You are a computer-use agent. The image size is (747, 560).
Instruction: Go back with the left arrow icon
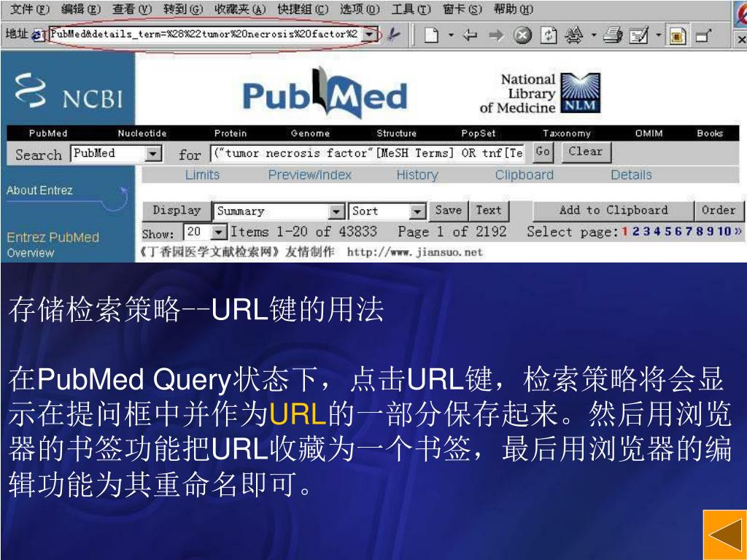click(470, 35)
